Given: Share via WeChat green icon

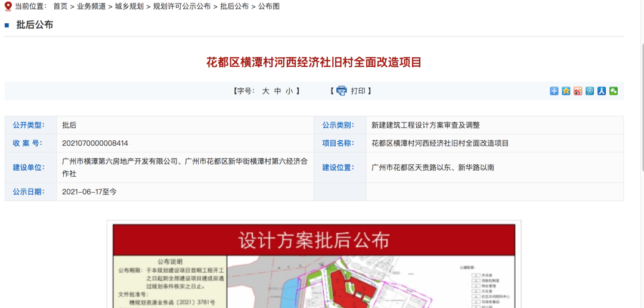Looking at the screenshot, I should [x=613, y=91].
